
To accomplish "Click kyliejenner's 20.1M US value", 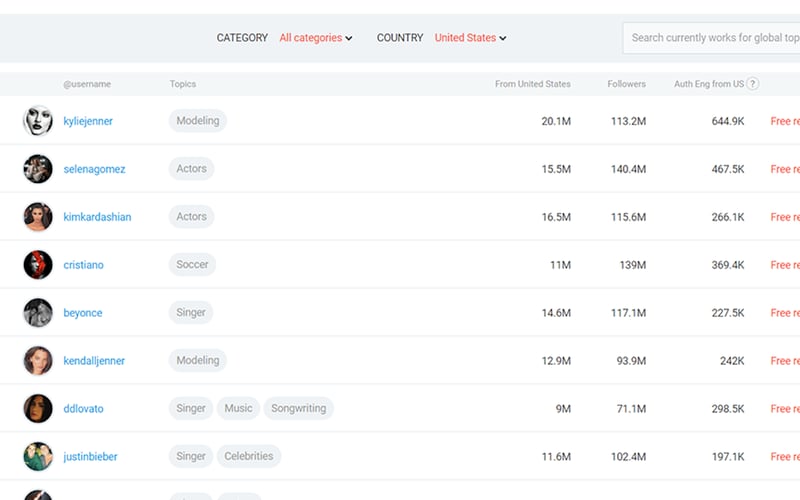I will [556, 121].
